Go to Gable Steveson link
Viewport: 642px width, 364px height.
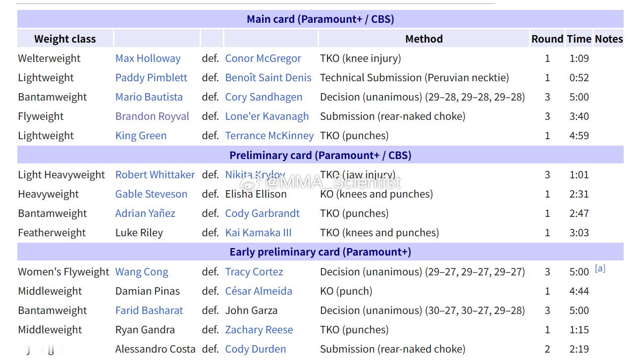(x=151, y=194)
